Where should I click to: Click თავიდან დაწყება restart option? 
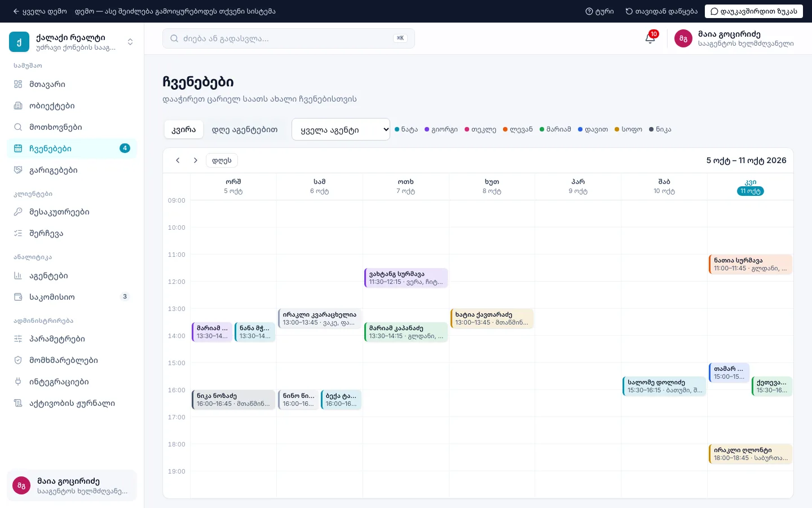pyautogui.click(x=661, y=11)
